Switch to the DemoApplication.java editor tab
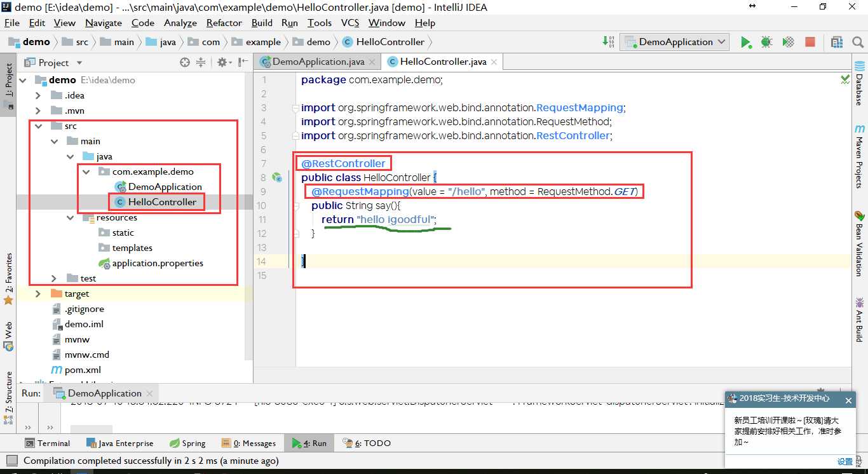Image resolution: width=868 pixels, height=474 pixels. [x=318, y=62]
